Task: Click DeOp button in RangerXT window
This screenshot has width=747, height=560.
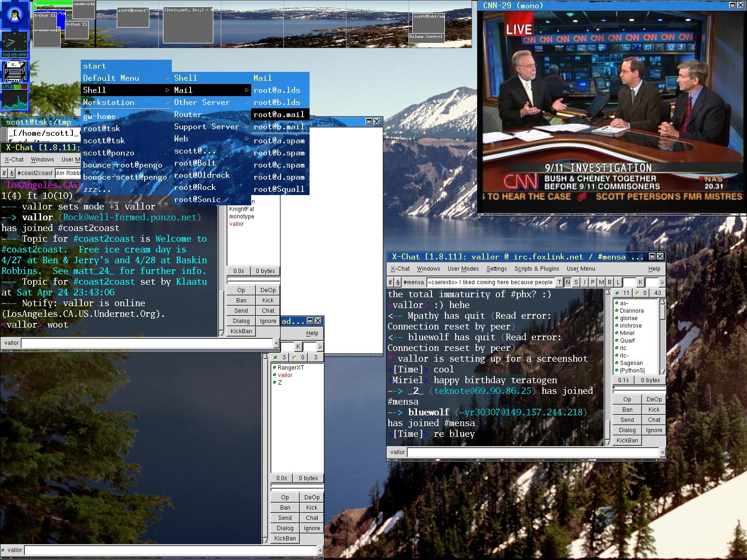Action: tap(312, 497)
